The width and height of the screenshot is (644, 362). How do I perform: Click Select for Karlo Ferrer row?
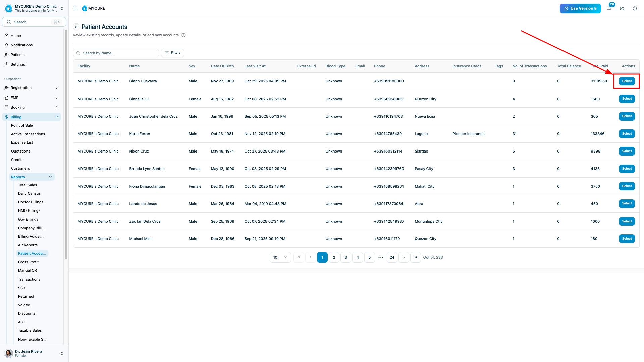[x=627, y=134]
